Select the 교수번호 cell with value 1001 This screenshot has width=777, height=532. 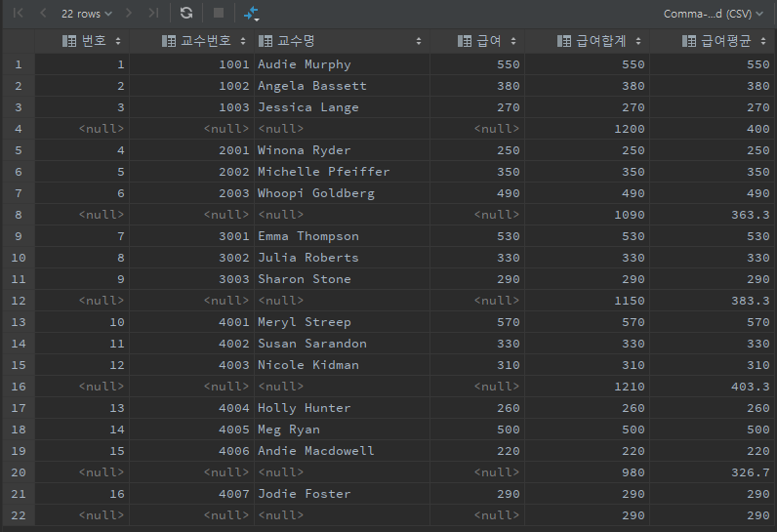(191, 64)
